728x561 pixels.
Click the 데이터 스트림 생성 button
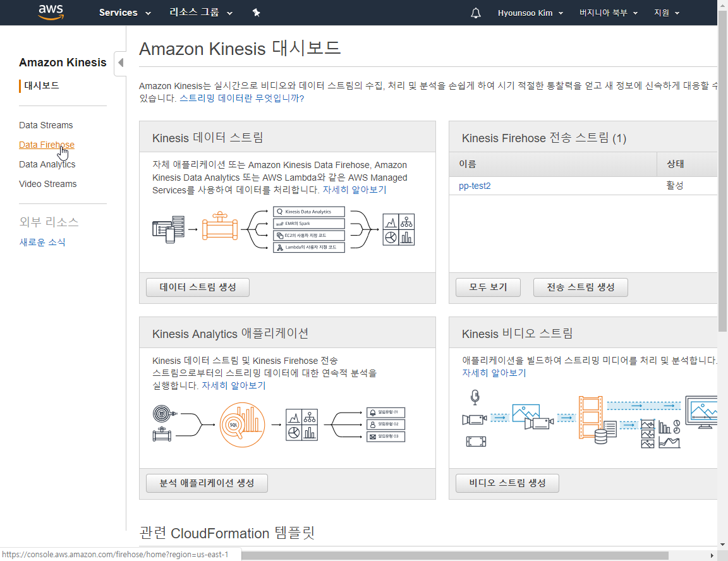click(198, 287)
